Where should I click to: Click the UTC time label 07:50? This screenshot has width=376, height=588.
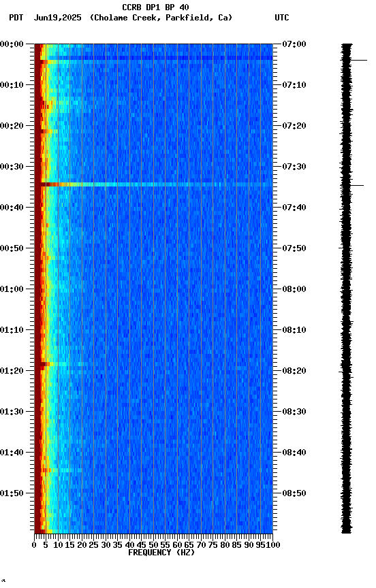(x=294, y=248)
